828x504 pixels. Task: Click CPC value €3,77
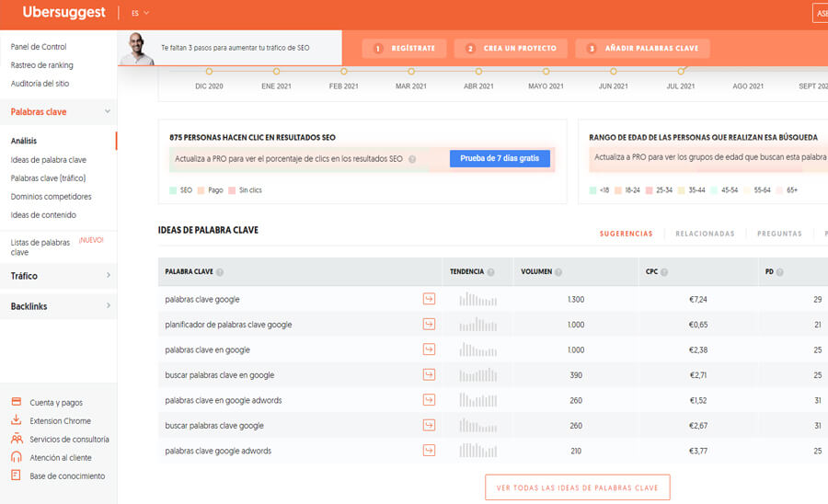[x=698, y=451]
